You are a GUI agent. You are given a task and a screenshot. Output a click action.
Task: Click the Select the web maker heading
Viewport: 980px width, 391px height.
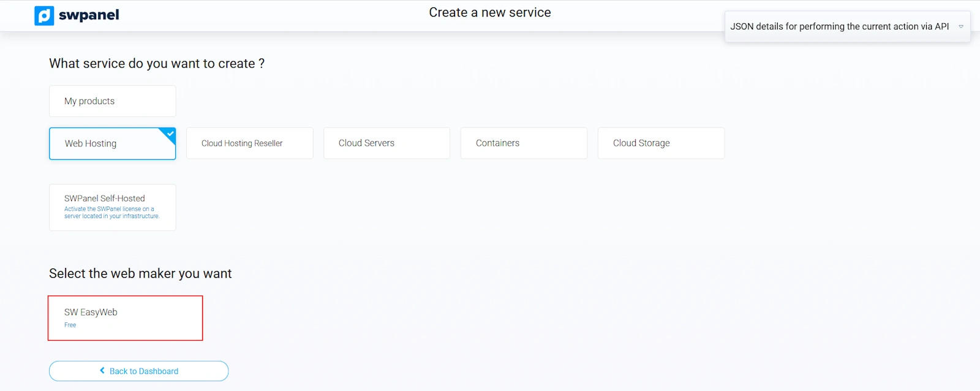pos(140,274)
